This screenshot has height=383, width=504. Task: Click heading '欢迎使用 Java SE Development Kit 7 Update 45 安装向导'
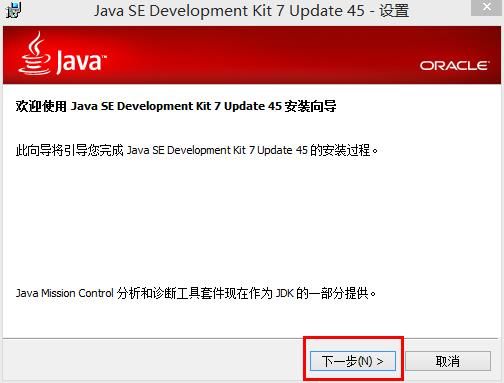pos(176,106)
